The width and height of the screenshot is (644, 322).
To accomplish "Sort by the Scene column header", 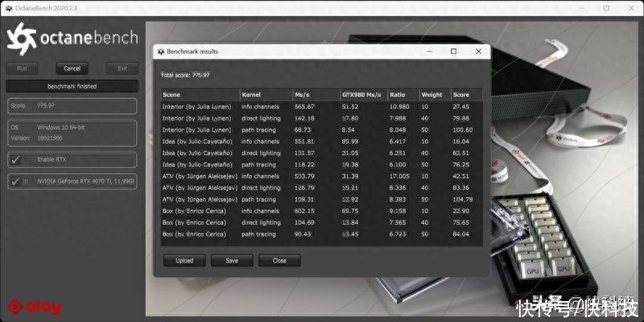I will point(200,94).
